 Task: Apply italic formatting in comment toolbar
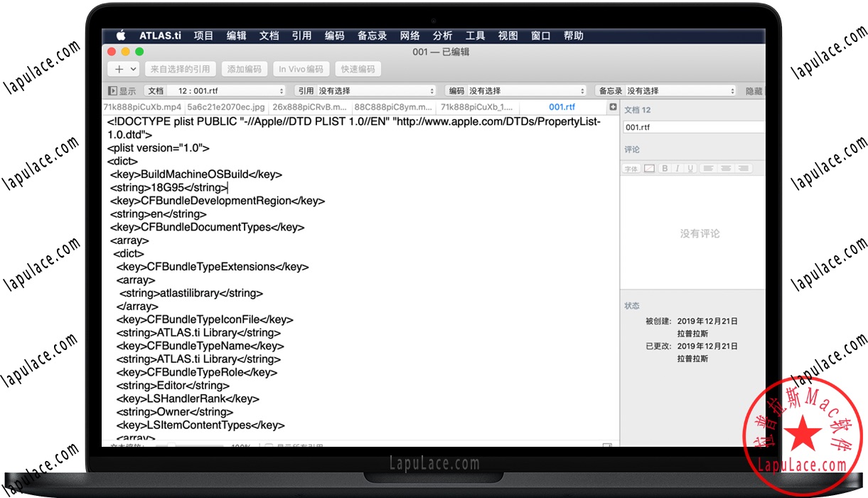677,169
